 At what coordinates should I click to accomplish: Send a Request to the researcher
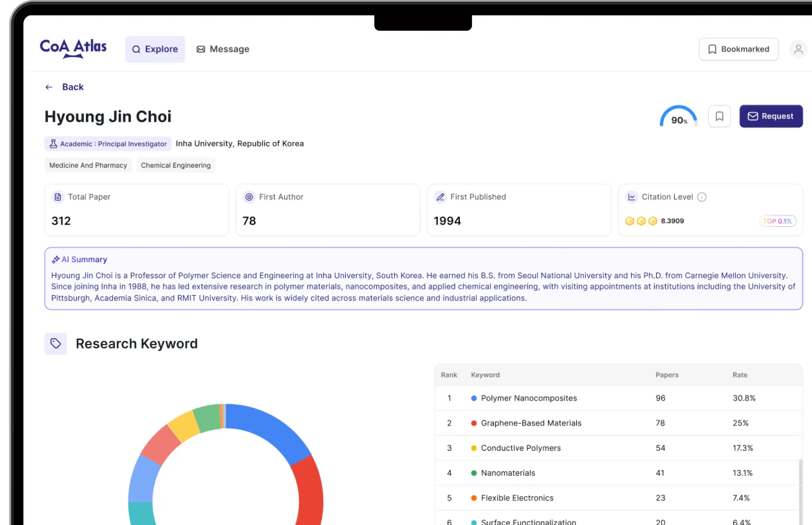pyautogui.click(x=771, y=116)
